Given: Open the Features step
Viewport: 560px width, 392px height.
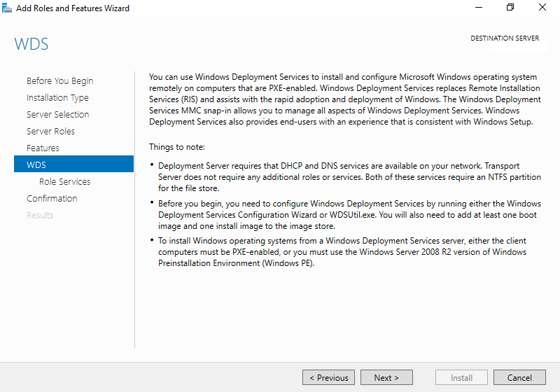Looking at the screenshot, I should pyautogui.click(x=43, y=148).
